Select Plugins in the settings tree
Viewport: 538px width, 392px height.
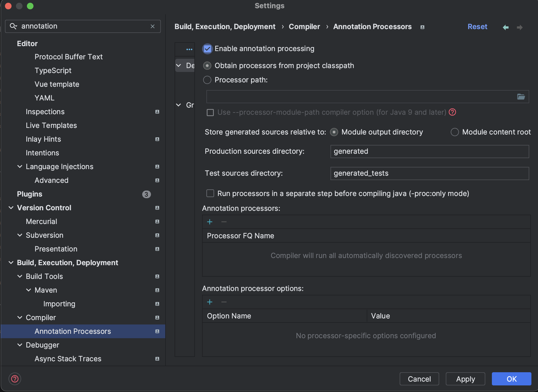pyautogui.click(x=30, y=194)
